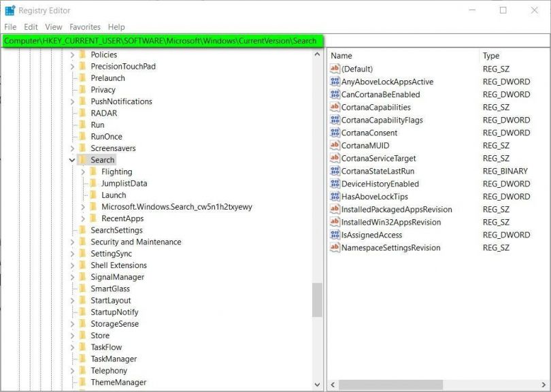Screen dimensions: 551x392
Task: Click the AnyAboveLockAppsActive value icon
Action: click(x=334, y=82)
